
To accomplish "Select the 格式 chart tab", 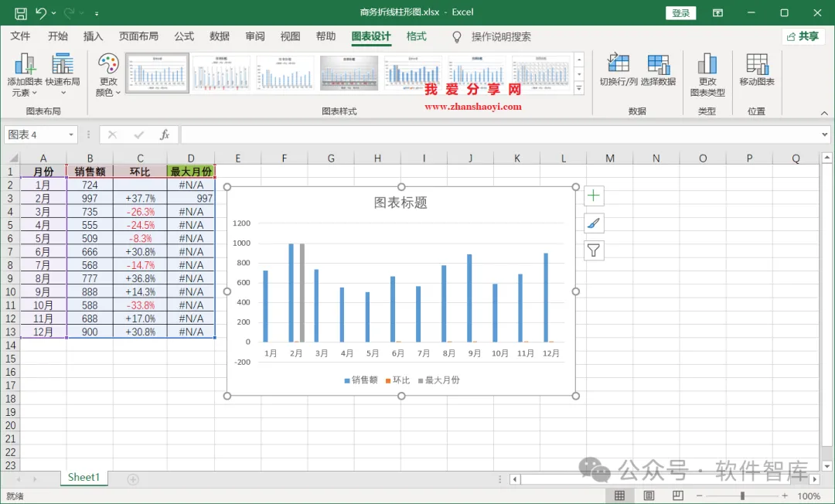I will pyautogui.click(x=417, y=36).
